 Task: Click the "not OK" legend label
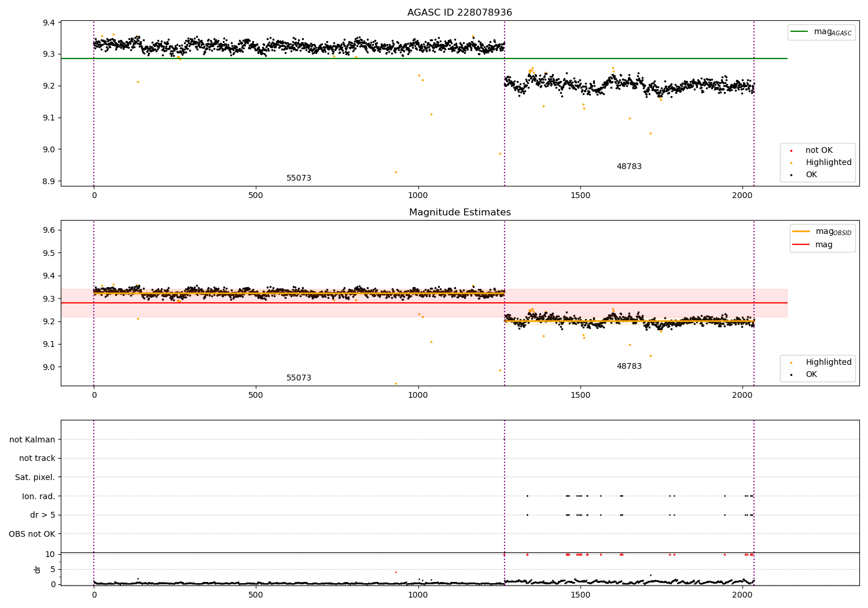(819, 151)
